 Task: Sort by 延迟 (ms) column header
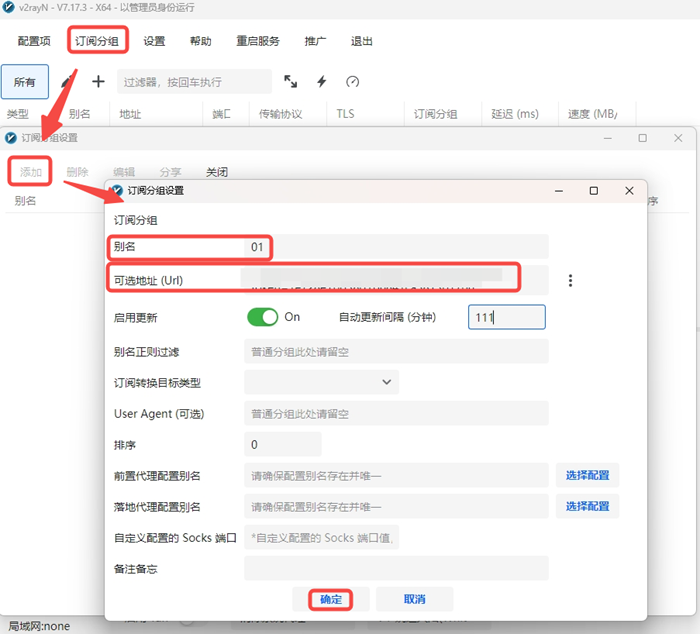coord(515,114)
